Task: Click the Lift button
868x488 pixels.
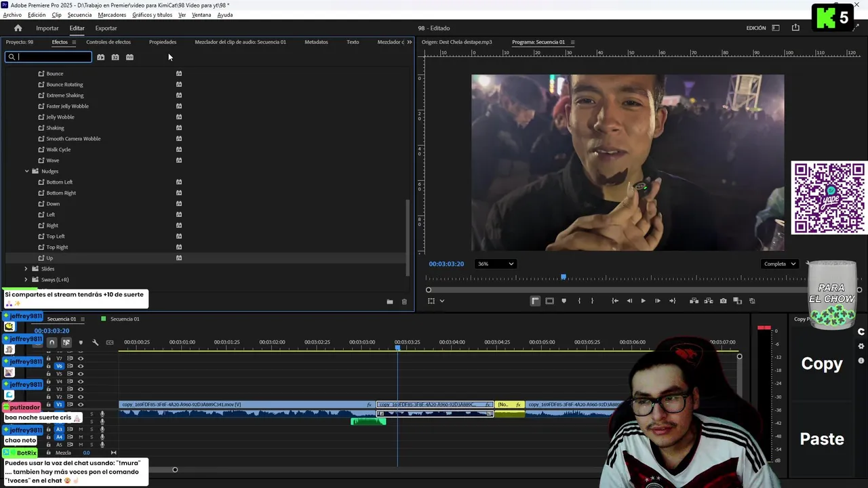Action: pyautogui.click(x=694, y=301)
